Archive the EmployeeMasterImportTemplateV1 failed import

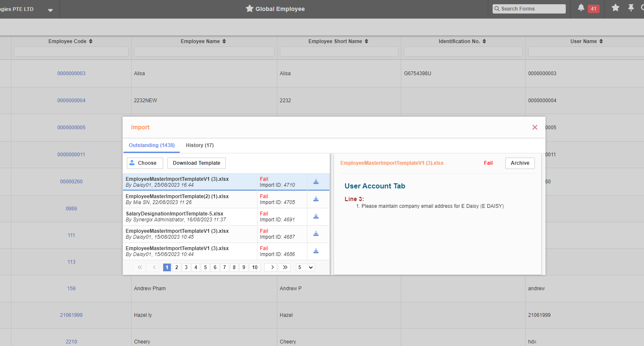click(x=520, y=163)
